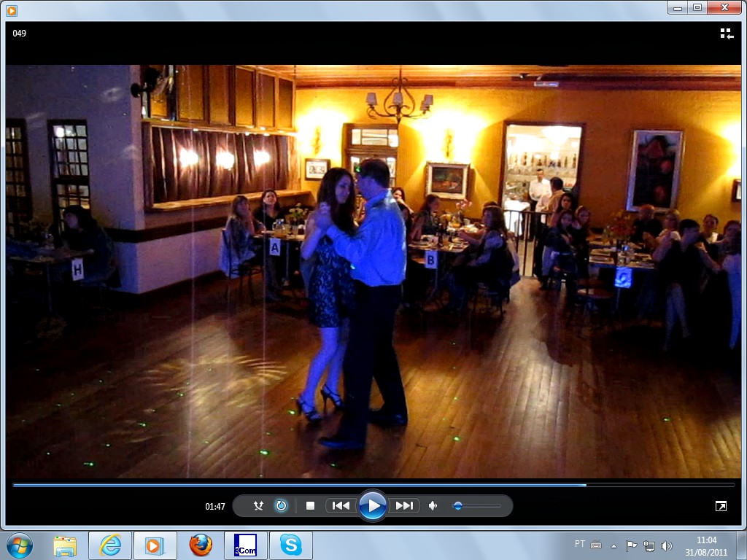The width and height of the screenshot is (747, 560).
Task: Launch Internet Explorer from taskbar
Action: [110, 545]
